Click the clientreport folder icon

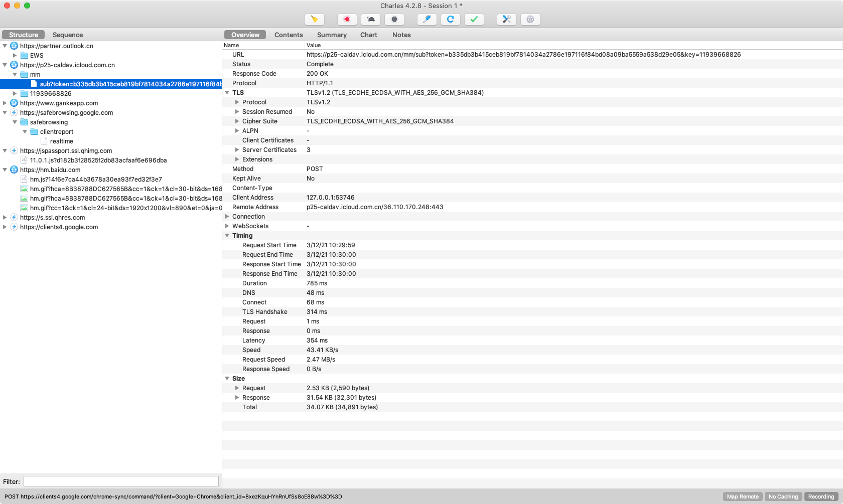(34, 131)
